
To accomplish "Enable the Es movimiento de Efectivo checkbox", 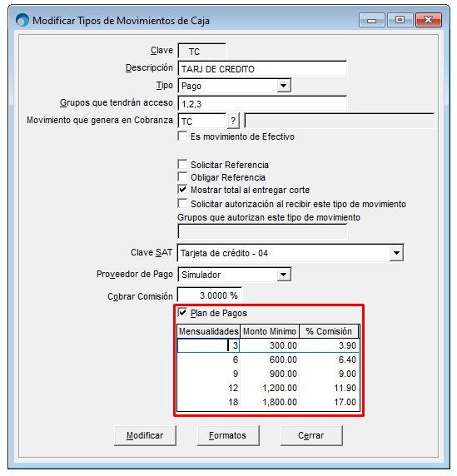I will pyautogui.click(x=182, y=136).
